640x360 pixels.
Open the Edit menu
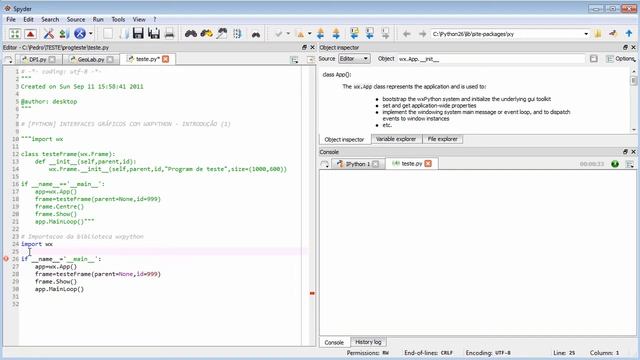point(28,19)
